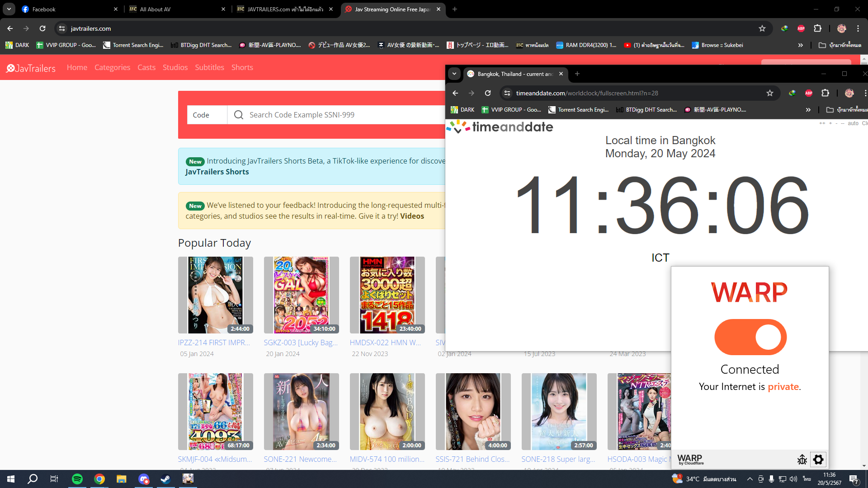This screenshot has height=488, width=868.
Task: Open the Code search-type dropdown
Action: point(207,115)
